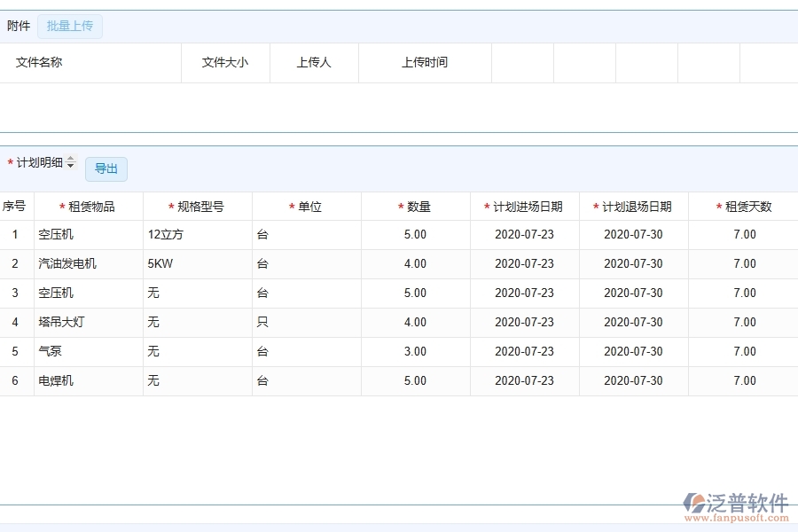This screenshot has height=532, width=798.
Task: Click the 附件 section label
Action: point(19,26)
